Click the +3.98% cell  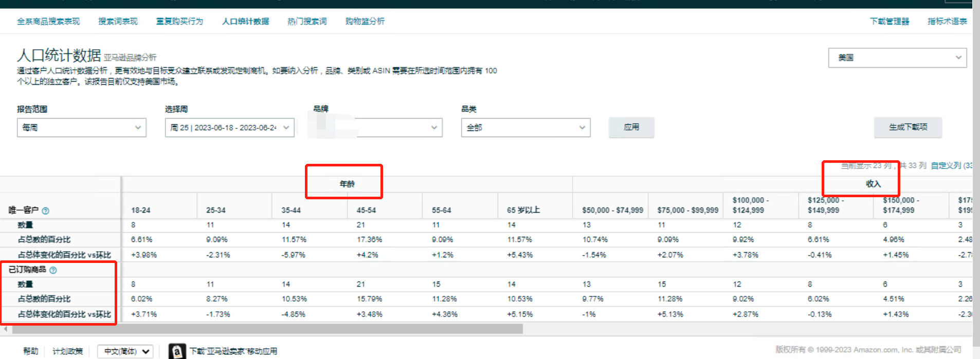tap(144, 255)
